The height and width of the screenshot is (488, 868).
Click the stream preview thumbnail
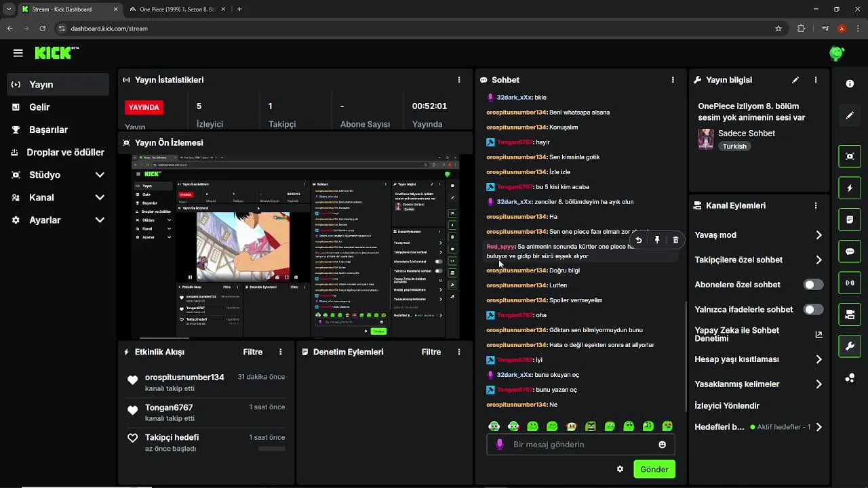(296, 247)
